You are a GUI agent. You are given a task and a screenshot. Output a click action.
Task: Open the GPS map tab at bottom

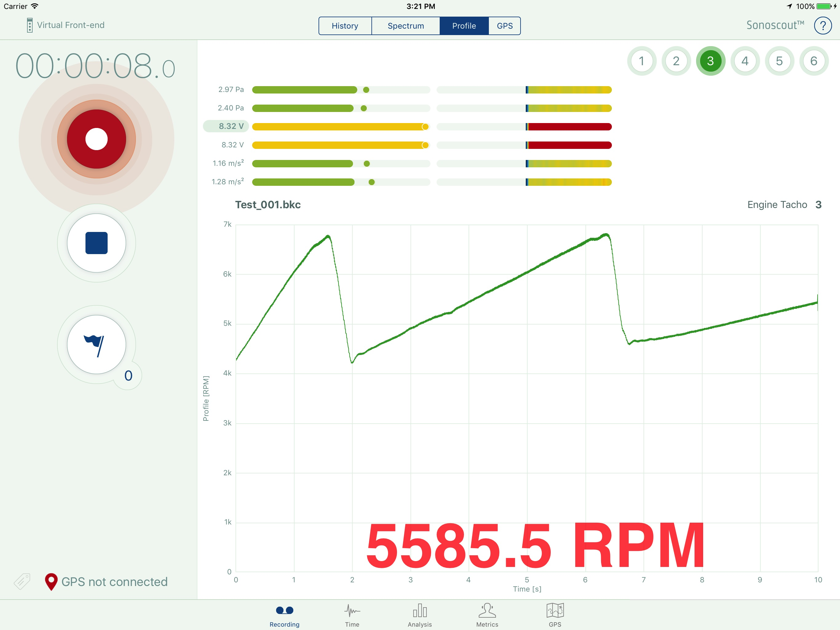[x=555, y=616]
